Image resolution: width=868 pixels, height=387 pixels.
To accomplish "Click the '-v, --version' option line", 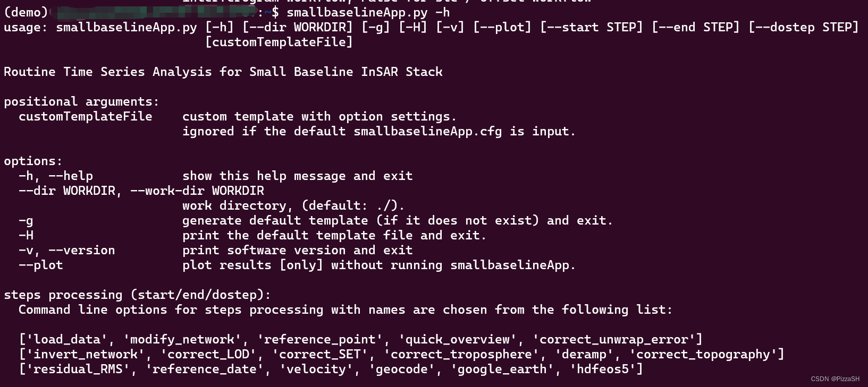I will [67, 250].
